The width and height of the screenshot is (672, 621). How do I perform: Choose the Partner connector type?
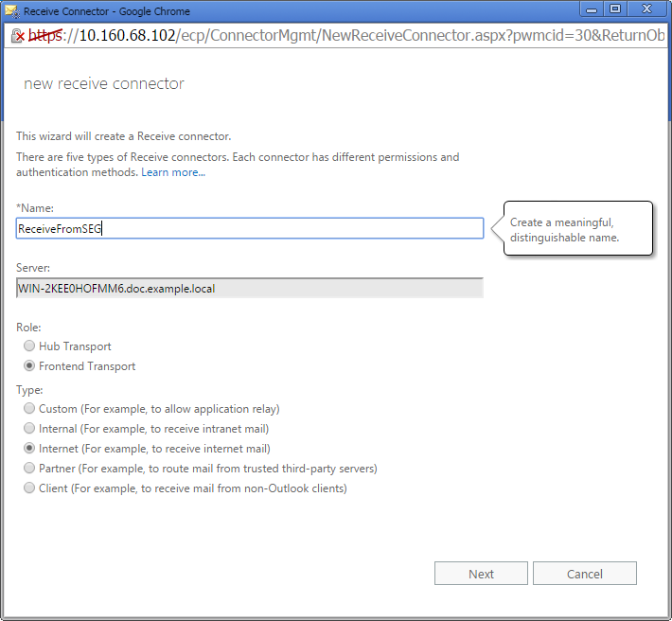(x=29, y=469)
